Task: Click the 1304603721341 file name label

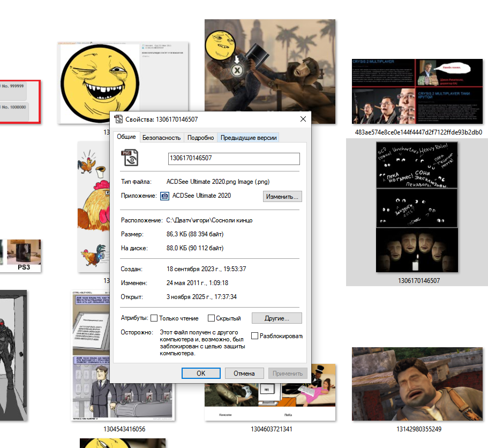Action: (x=272, y=429)
